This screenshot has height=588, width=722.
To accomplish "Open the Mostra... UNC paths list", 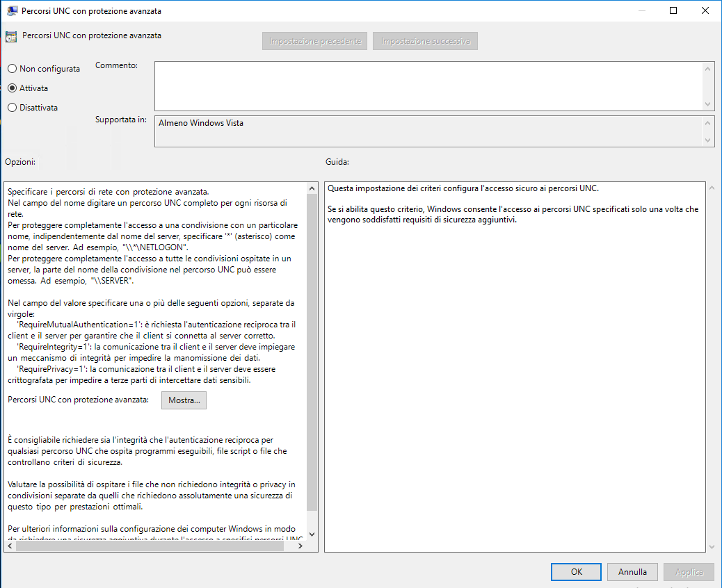I will tap(184, 400).
